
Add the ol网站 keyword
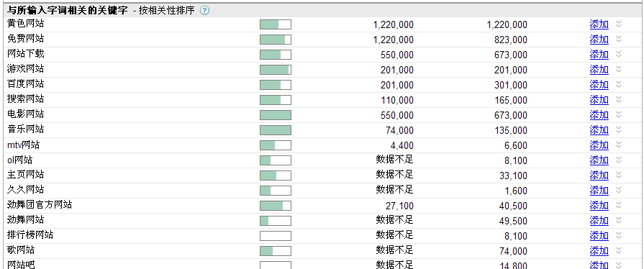tap(599, 160)
